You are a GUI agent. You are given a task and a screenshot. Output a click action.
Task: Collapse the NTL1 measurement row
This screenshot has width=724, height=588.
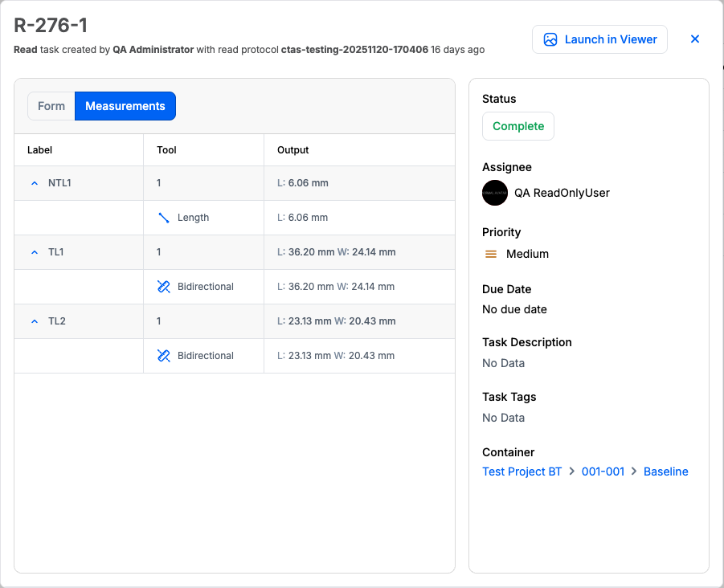click(x=35, y=183)
